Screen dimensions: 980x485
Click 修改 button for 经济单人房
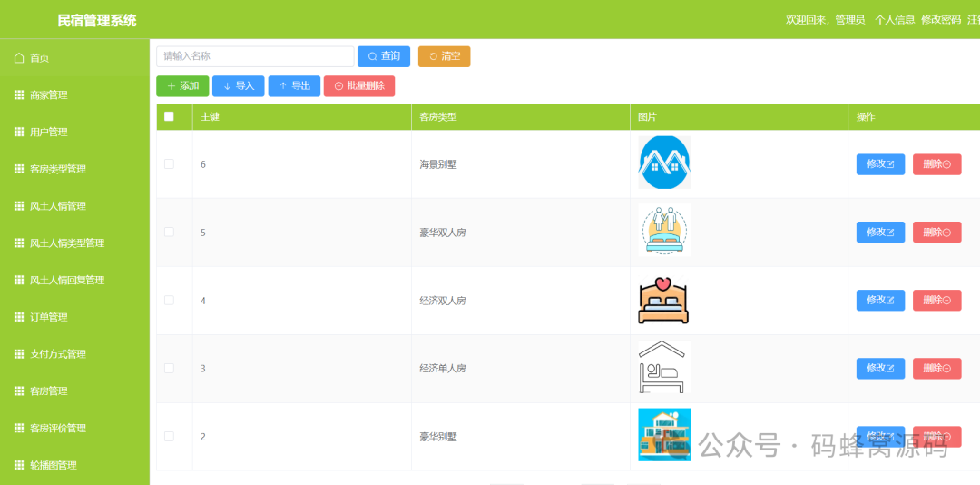pyautogui.click(x=880, y=368)
